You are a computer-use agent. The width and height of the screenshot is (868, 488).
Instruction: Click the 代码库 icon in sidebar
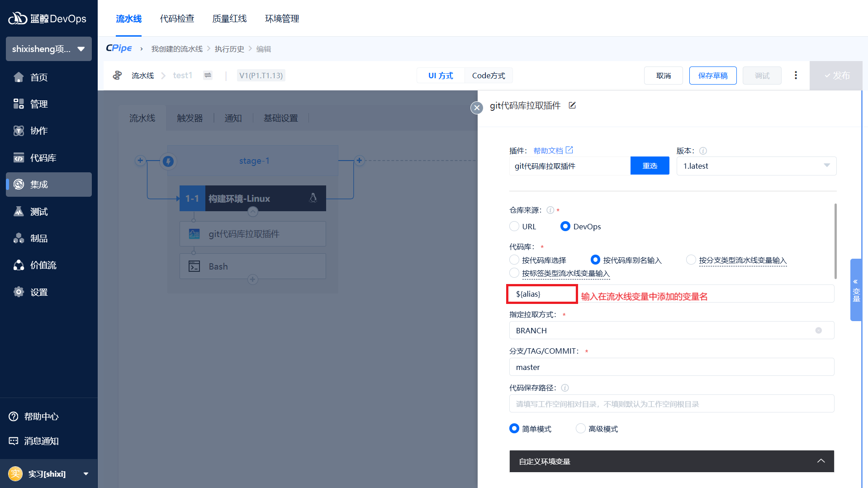[19, 158]
